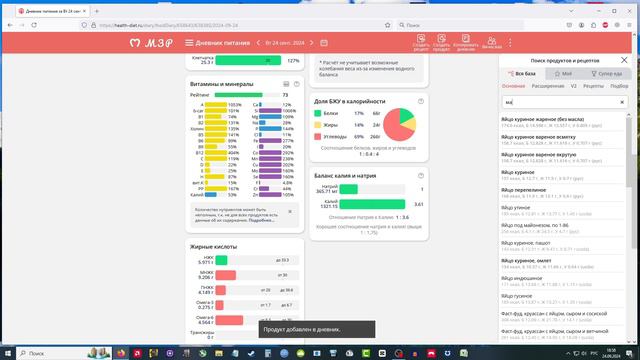Choose Яйцо утиное result

click(x=562, y=211)
